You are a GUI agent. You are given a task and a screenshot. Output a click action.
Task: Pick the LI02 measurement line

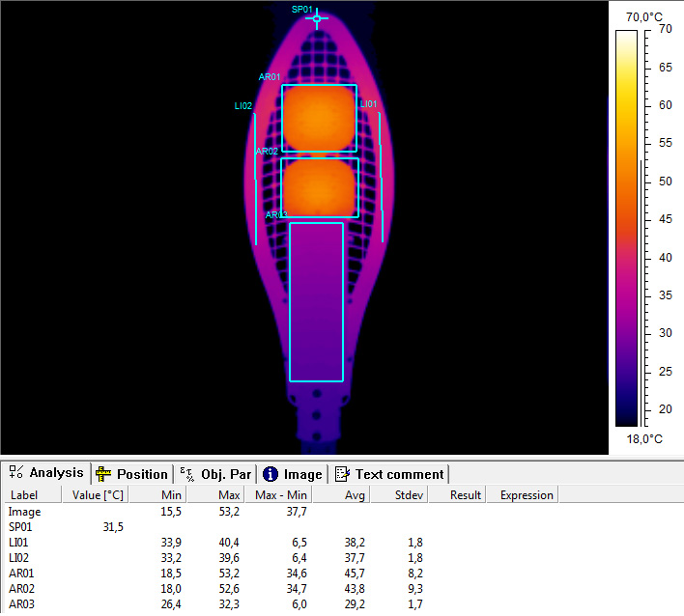click(255, 179)
